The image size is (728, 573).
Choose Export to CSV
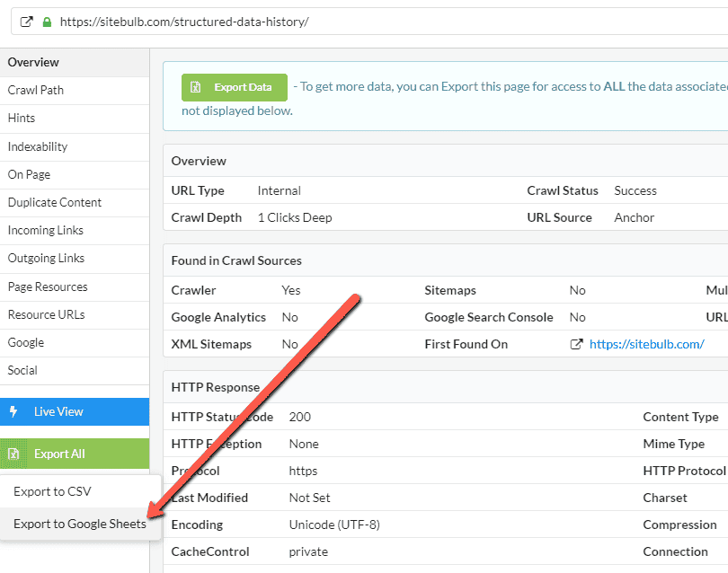tap(80, 491)
